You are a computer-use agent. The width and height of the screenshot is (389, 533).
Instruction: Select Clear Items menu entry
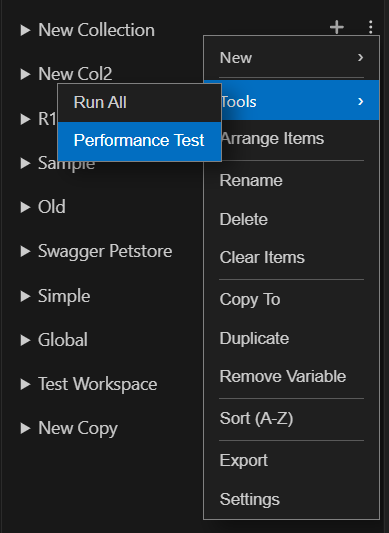291,257
